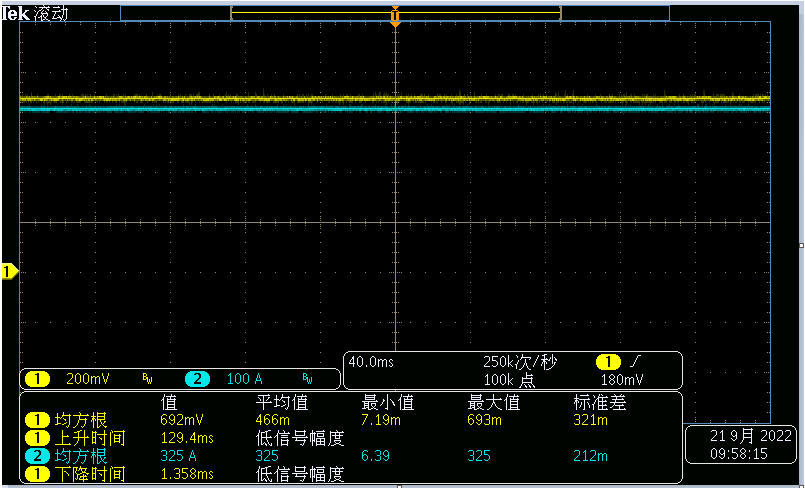This screenshot has height=488, width=805.
Task: Click the 321m standard deviation value
Action: coord(590,420)
